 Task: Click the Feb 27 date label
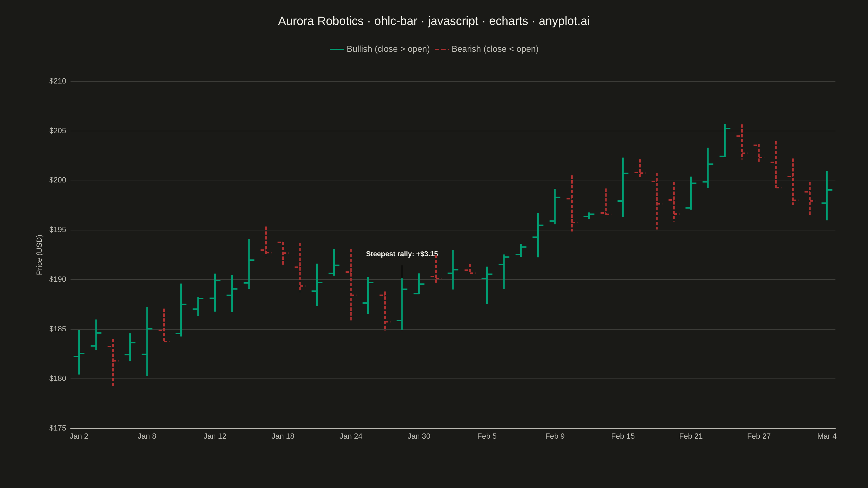click(x=759, y=436)
